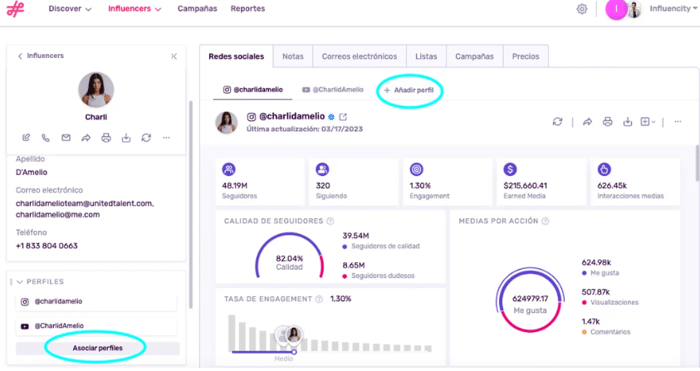
Task: Open the Correos electrónicos tab
Action: coord(359,56)
